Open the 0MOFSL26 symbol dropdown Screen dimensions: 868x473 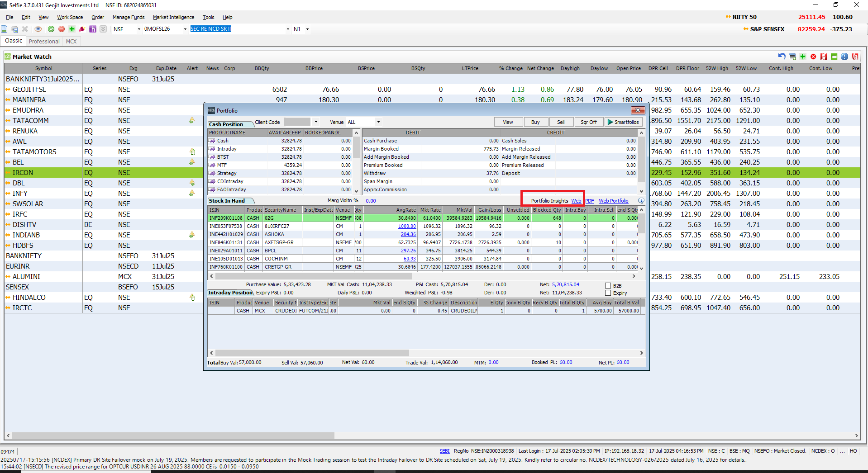click(185, 29)
